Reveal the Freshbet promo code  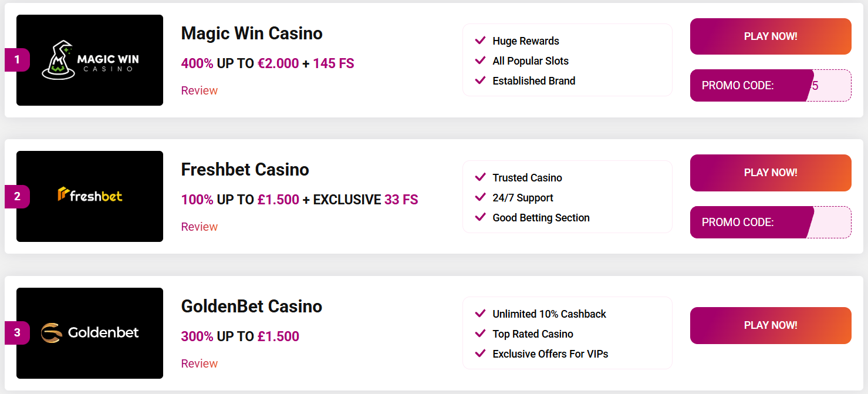tap(770, 223)
